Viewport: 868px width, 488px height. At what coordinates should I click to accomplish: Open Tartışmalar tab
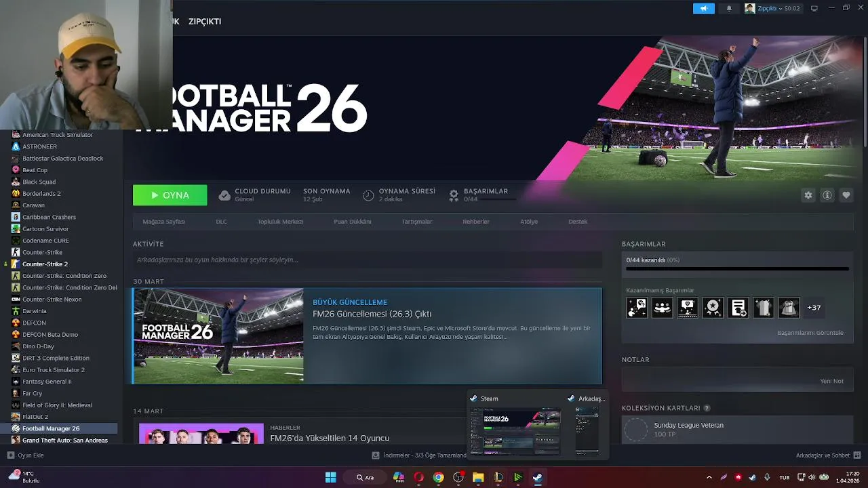click(417, 222)
